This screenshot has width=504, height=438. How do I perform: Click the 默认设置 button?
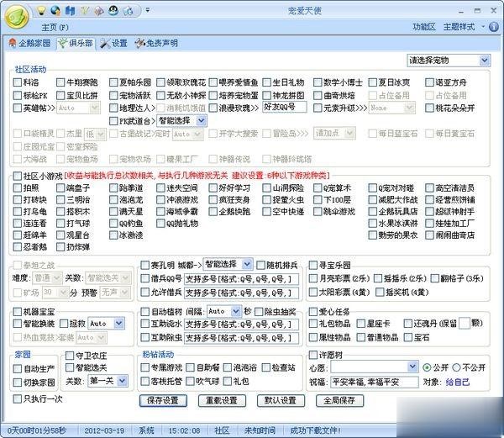pos(281,400)
